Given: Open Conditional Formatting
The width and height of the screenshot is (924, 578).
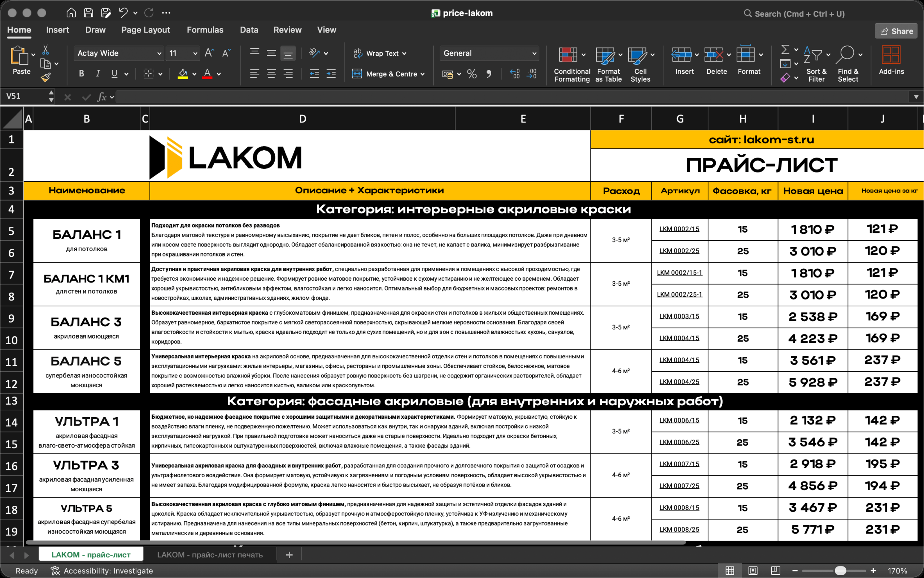Looking at the screenshot, I should (x=572, y=64).
